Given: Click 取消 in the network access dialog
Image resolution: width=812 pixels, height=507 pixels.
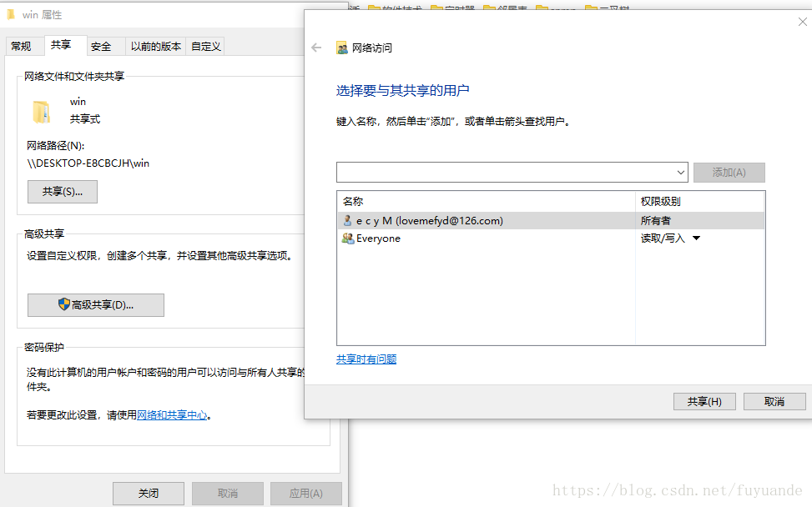Looking at the screenshot, I should (x=774, y=401).
